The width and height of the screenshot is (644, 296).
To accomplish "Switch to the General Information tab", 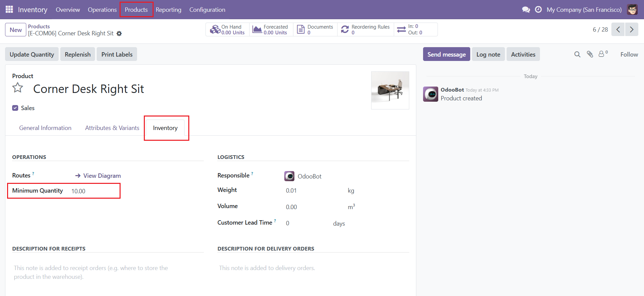I will [x=45, y=128].
